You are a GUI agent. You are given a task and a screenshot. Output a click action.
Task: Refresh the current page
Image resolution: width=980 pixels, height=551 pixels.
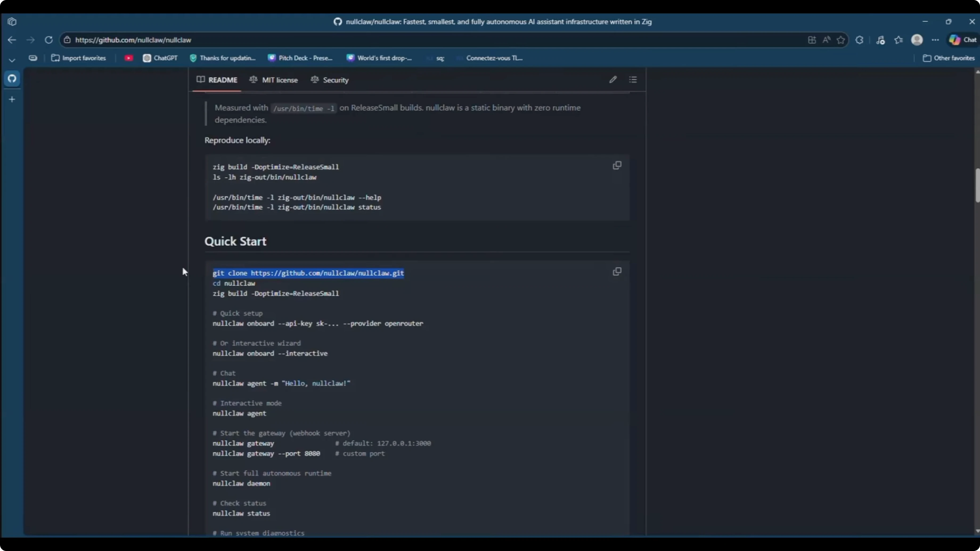pos(48,40)
